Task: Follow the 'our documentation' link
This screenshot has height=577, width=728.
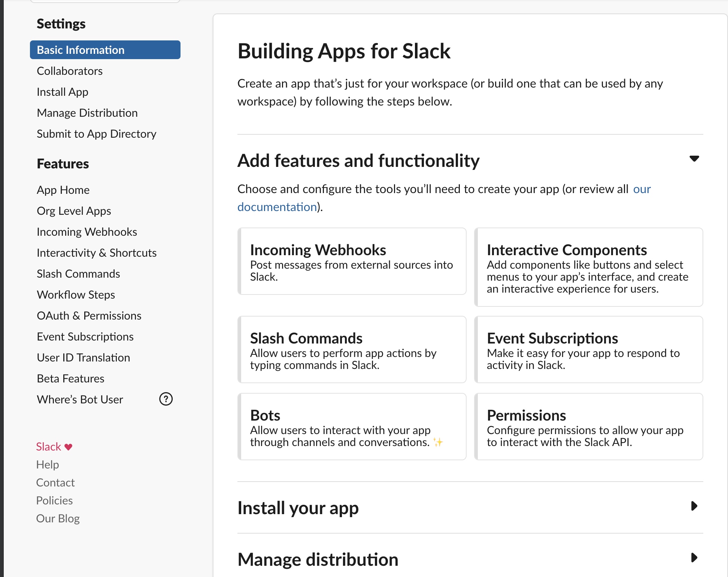Action: pyautogui.click(x=277, y=207)
